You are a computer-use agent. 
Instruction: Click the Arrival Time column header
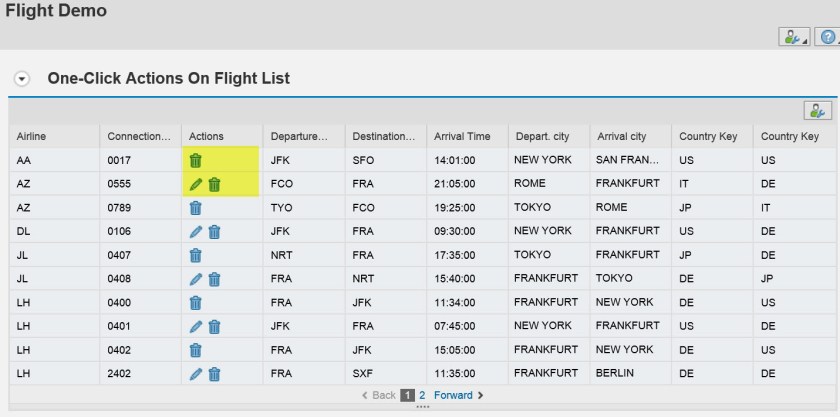[462, 136]
